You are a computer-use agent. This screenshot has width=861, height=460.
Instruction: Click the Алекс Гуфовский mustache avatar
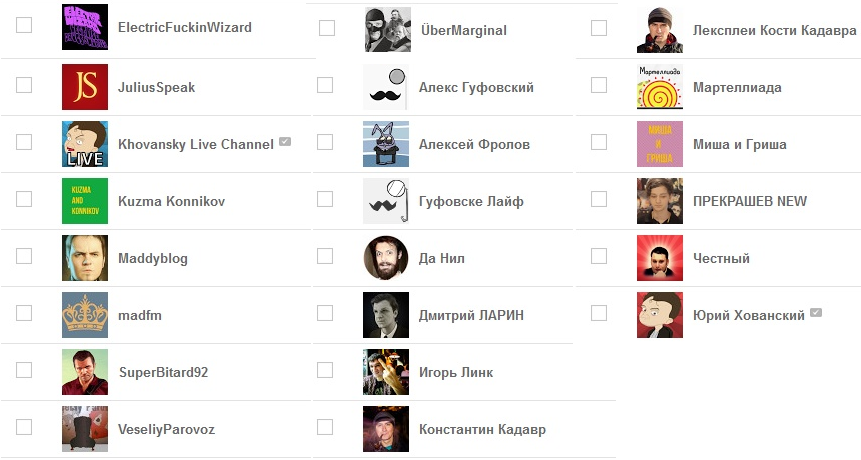point(385,87)
